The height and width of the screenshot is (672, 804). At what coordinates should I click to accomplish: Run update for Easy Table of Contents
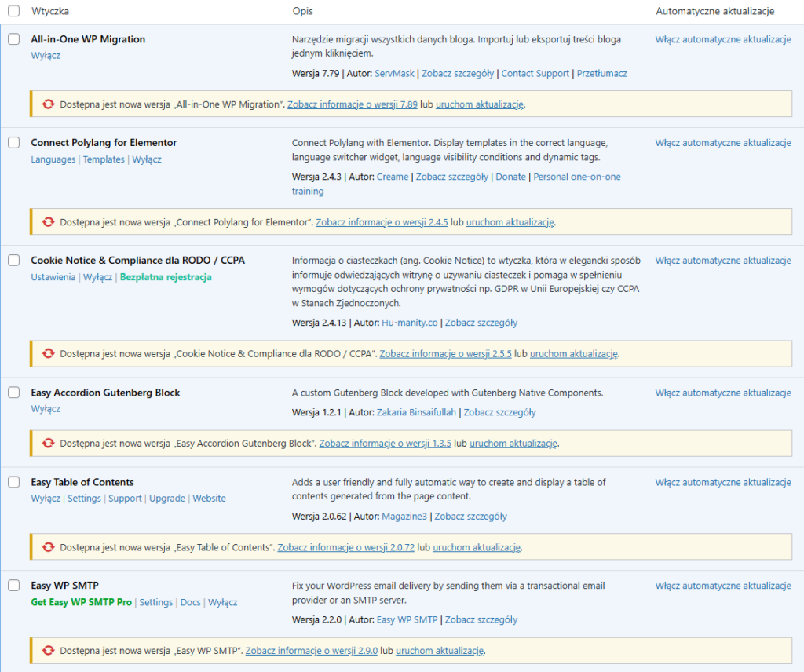477,547
